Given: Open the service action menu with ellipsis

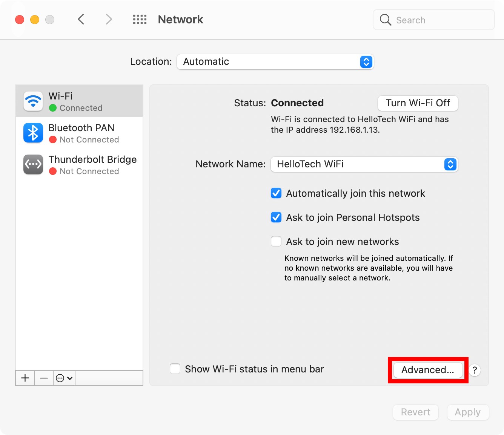Looking at the screenshot, I should 64,378.
